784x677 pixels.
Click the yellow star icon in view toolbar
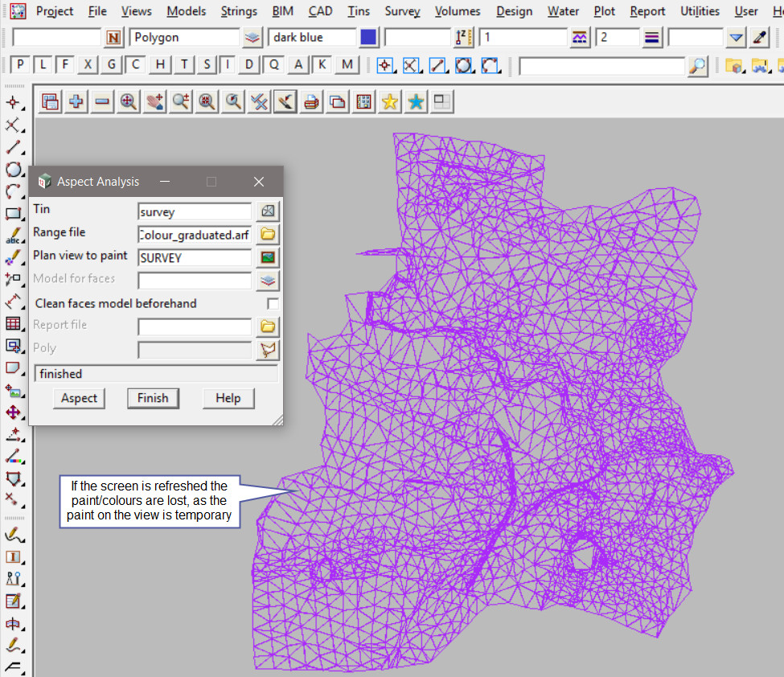[x=390, y=101]
